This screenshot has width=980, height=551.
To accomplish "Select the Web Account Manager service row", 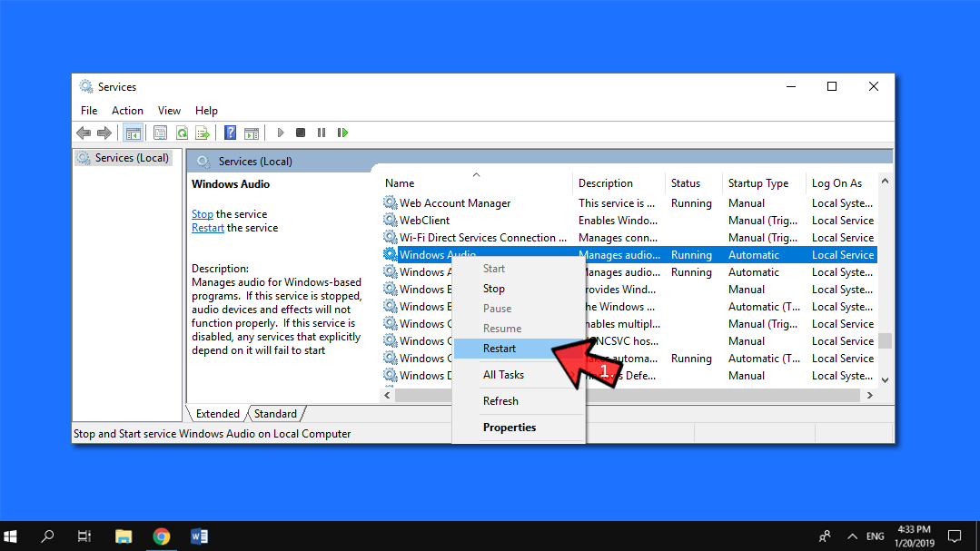I will click(455, 203).
